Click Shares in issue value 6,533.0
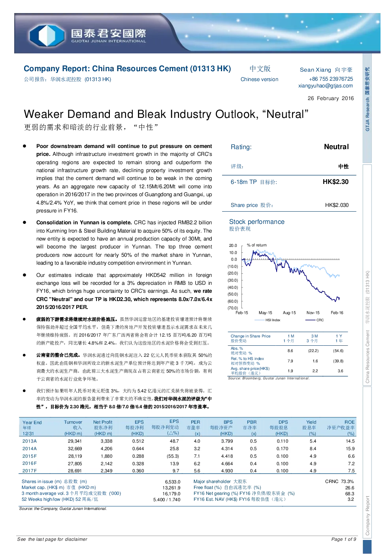Viewport: 392px width, 555px height. tap(173, 482)
